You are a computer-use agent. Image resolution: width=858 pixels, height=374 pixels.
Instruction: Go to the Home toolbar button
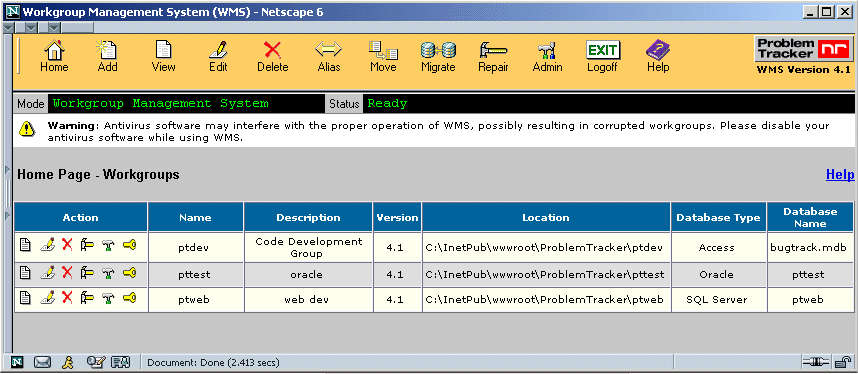[x=54, y=56]
